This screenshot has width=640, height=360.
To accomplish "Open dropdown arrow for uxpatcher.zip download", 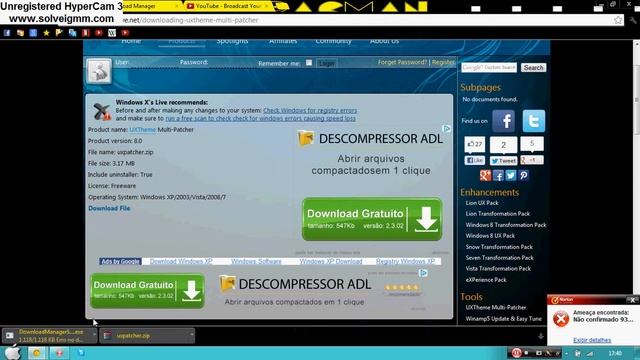I will tap(191, 335).
